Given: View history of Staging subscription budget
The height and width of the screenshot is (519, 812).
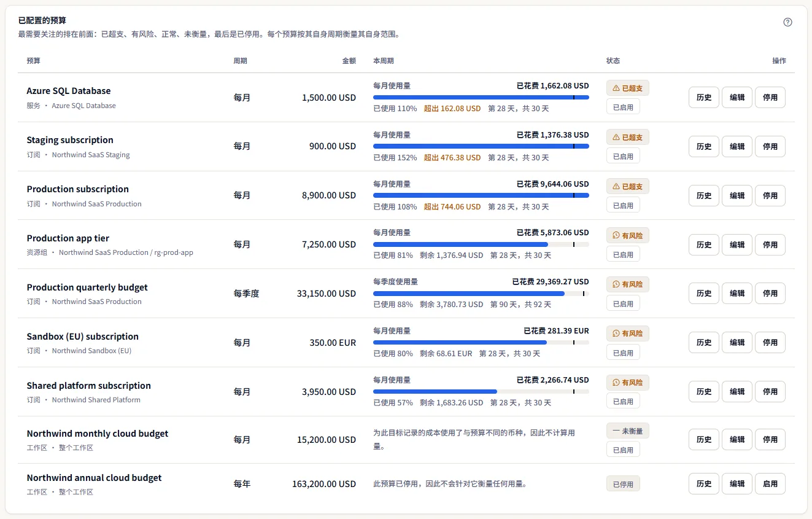Looking at the screenshot, I should 704,146.
